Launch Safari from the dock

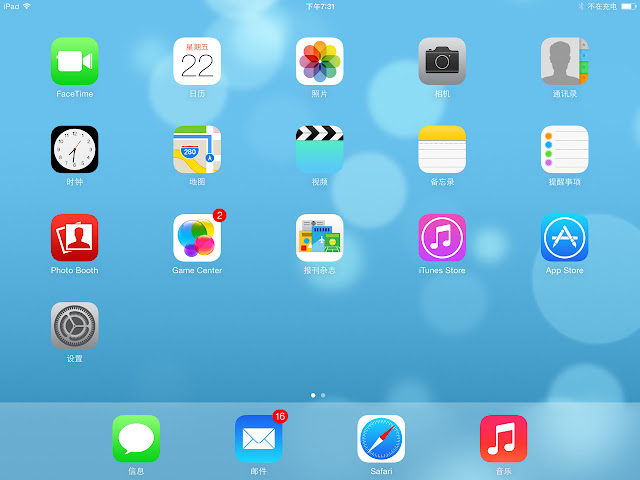pyautogui.click(x=381, y=439)
